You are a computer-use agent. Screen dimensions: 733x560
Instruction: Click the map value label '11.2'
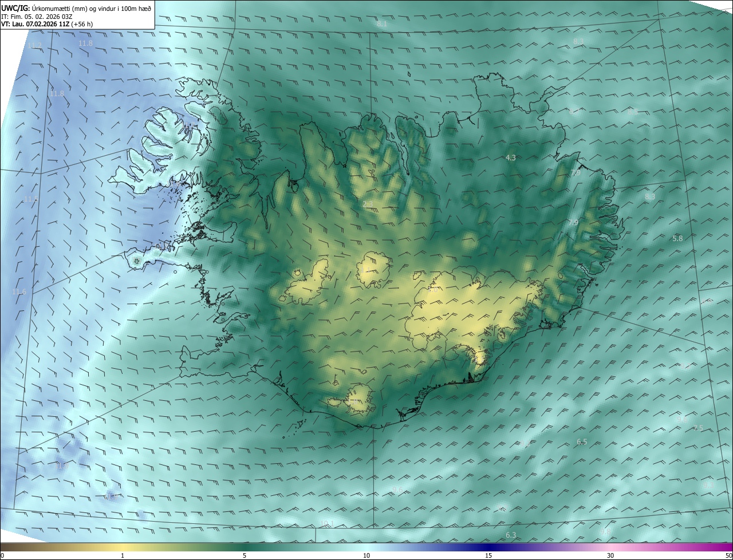point(34,45)
